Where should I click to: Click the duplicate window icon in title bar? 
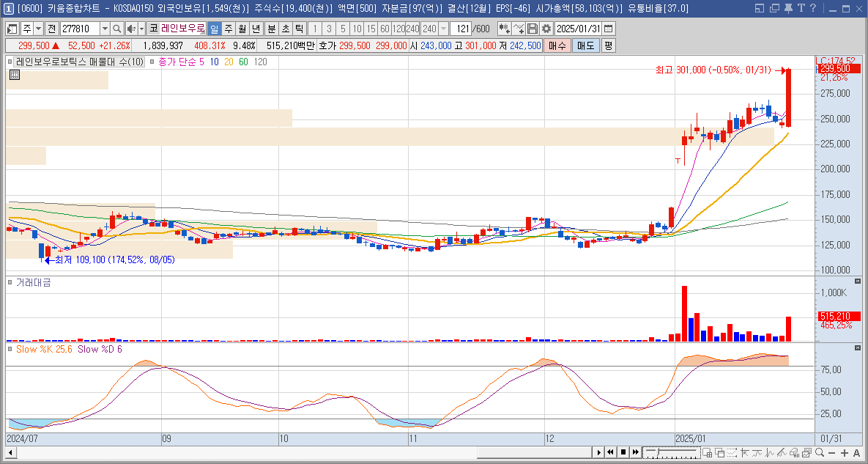(774, 8)
